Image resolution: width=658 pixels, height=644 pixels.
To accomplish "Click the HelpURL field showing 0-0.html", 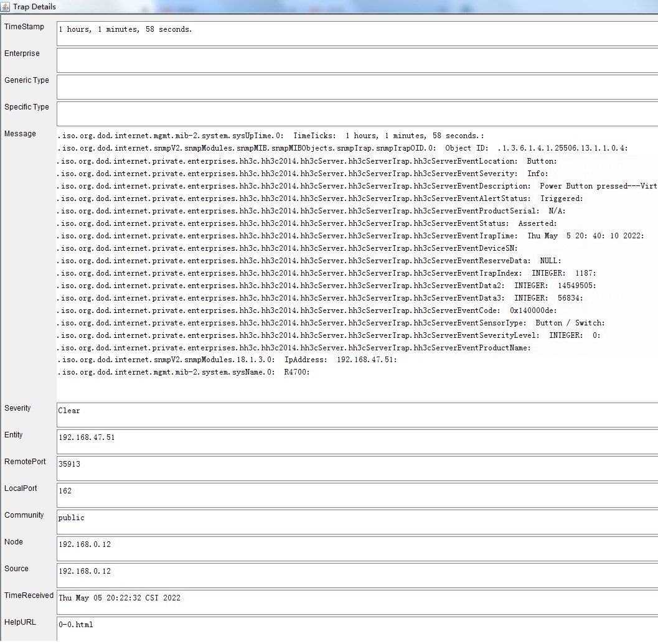I will coord(357,629).
